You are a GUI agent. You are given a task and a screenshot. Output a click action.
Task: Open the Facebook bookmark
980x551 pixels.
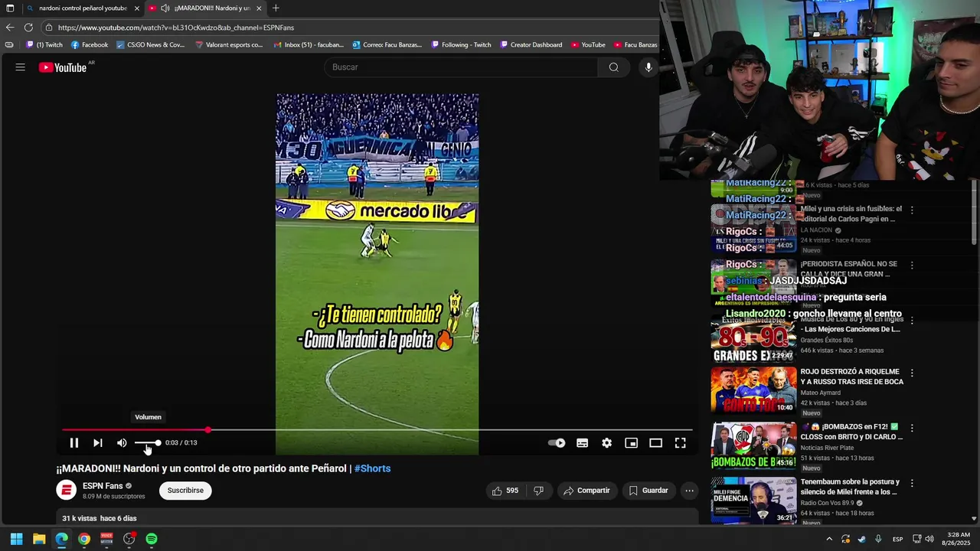[x=90, y=45]
